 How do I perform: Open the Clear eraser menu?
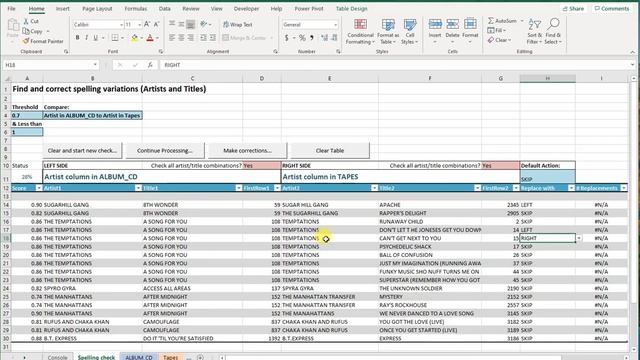(499, 40)
